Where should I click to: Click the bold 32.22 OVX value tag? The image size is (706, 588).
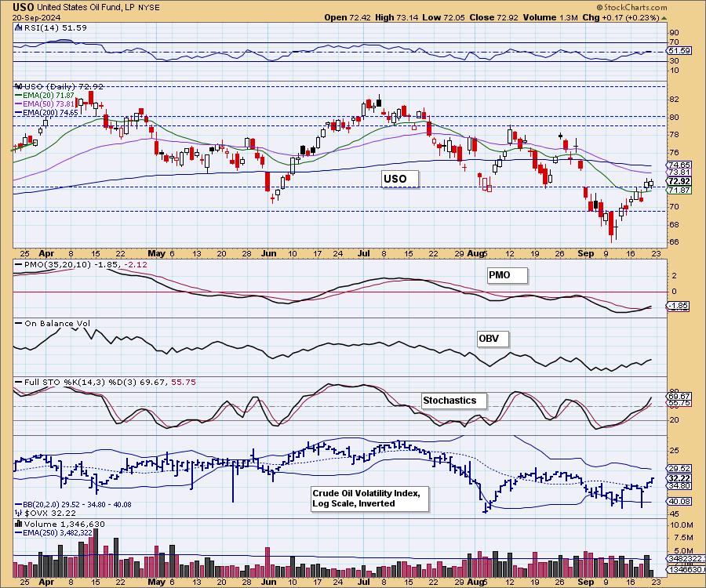(679, 478)
